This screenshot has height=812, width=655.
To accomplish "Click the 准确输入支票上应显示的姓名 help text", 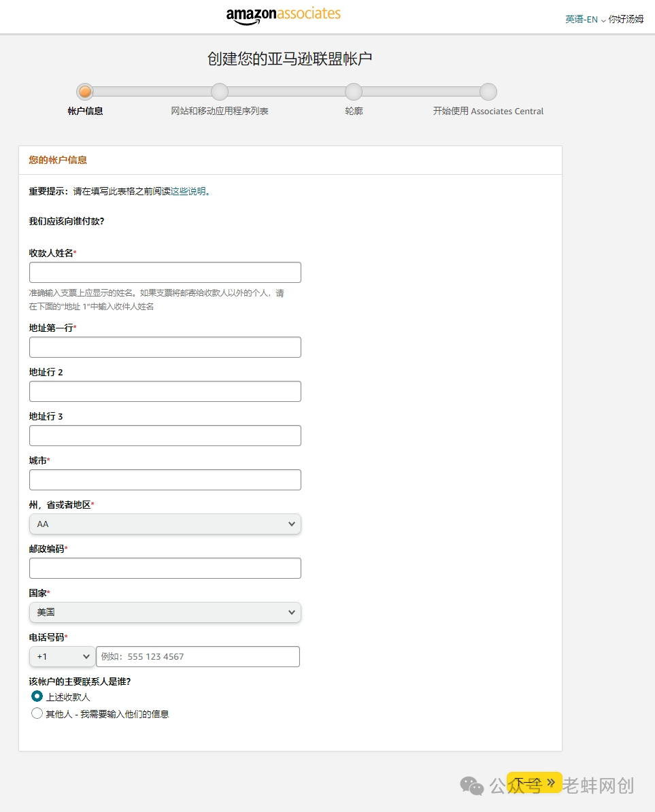I will click(156, 300).
